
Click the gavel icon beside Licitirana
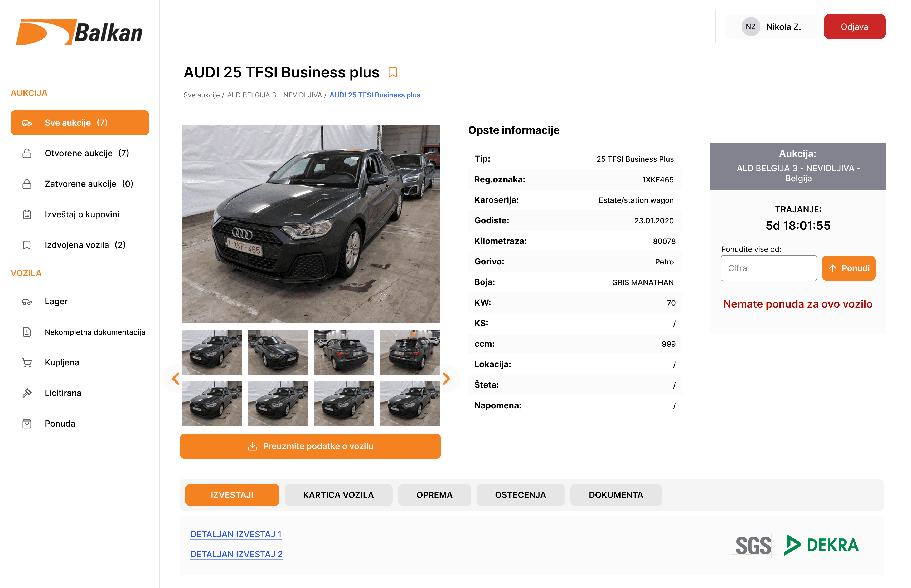tap(27, 393)
